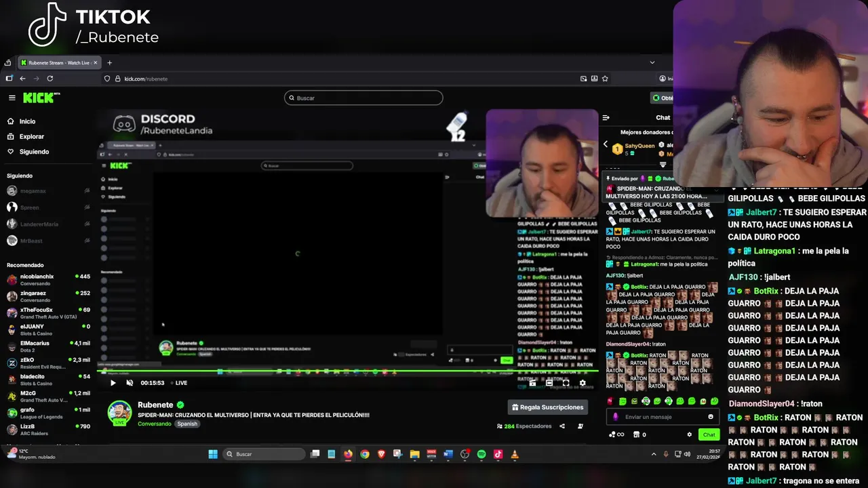Click the KICK logo
Viewport: 868px width, 488px height.
click(41, 98)
